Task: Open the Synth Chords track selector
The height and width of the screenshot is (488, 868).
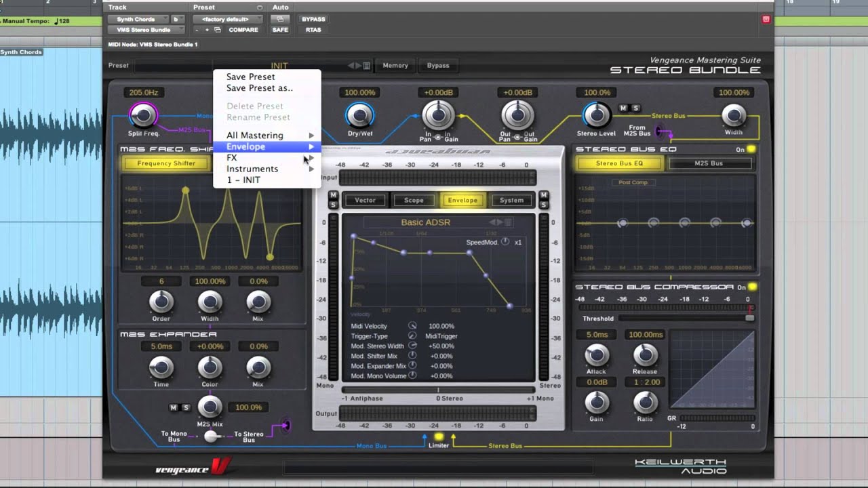Action: [138, 19]
